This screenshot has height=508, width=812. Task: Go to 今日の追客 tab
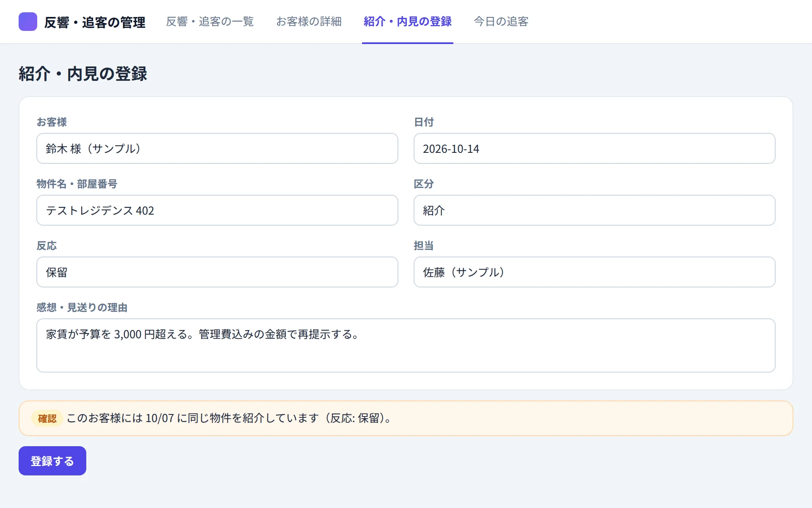click(x=501, y=22)
